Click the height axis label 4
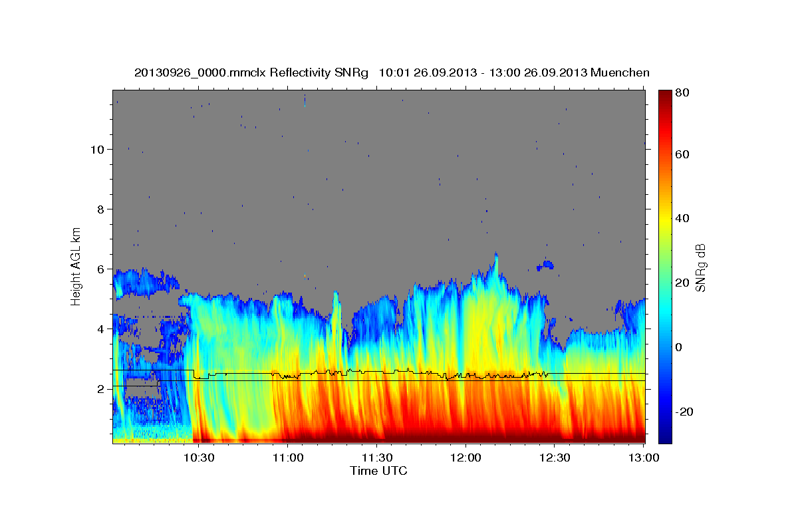Image resolution: width=798 pixels, height=532 pixels. point(100,329)
